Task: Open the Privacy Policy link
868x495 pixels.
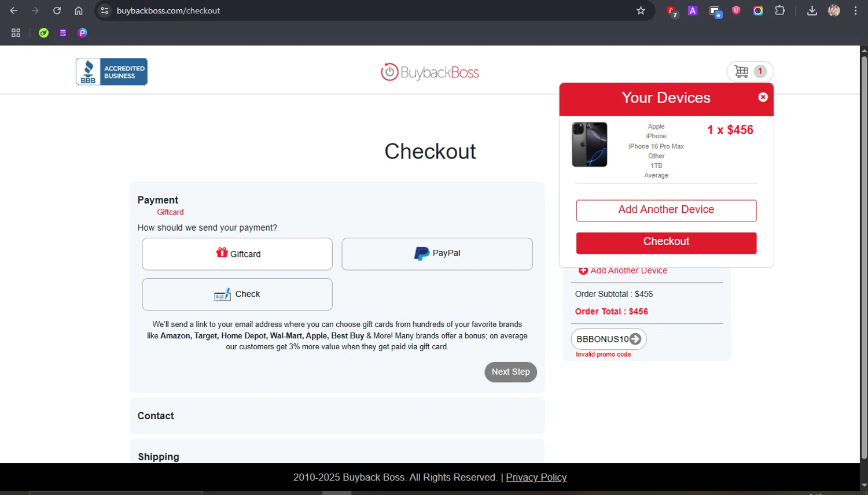Action: tap(536, 477)
